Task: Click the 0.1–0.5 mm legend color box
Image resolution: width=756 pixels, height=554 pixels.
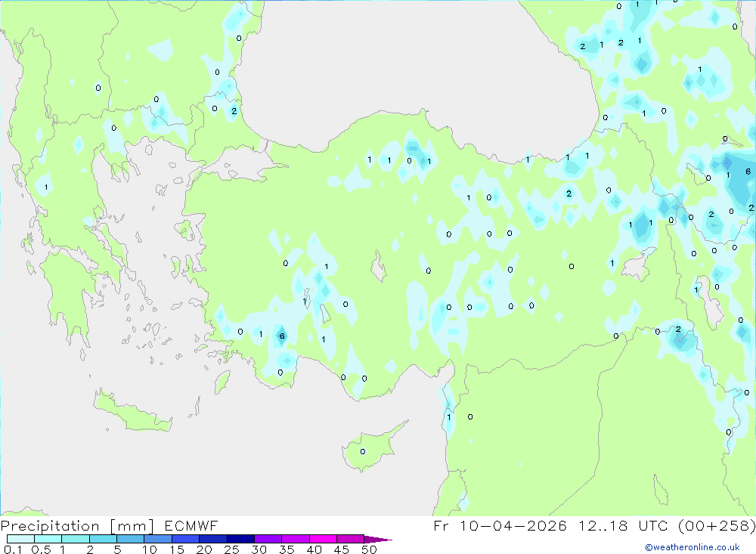Action: point(20,539)
